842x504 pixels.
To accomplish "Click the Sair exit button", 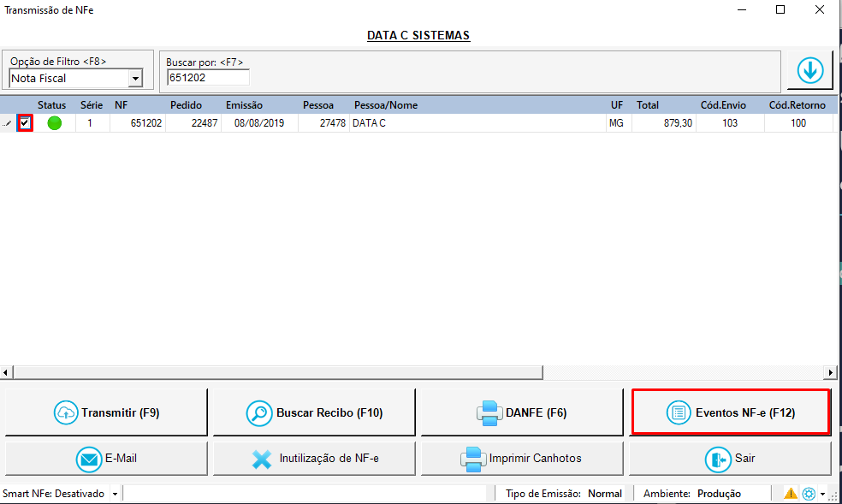I will click(x=730, y=458).
